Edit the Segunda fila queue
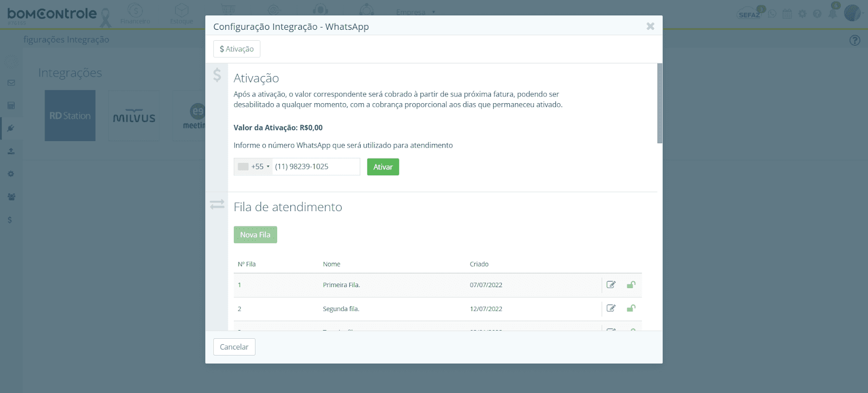The image size is (868, 393). click(611, 308)
